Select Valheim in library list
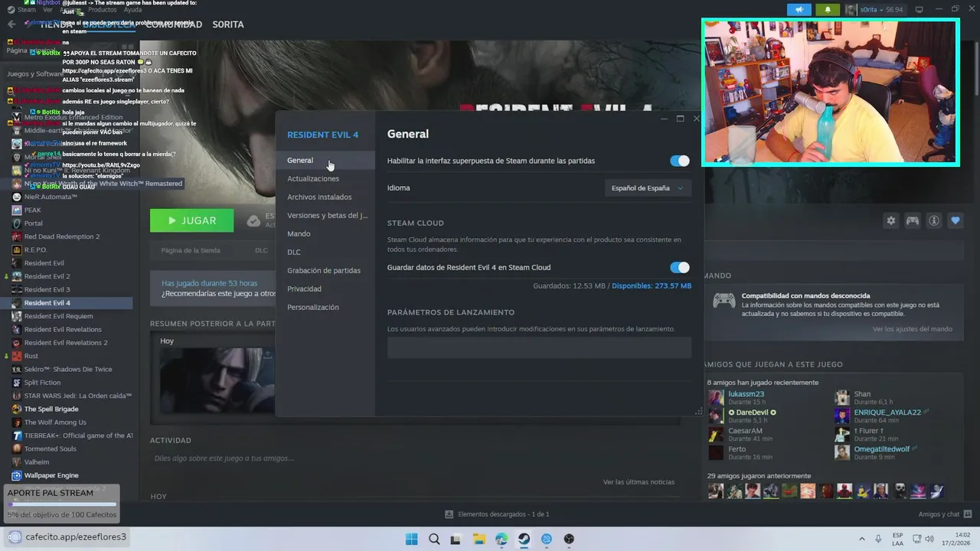This screenshot has height=551, width=980. pos(37,462)
